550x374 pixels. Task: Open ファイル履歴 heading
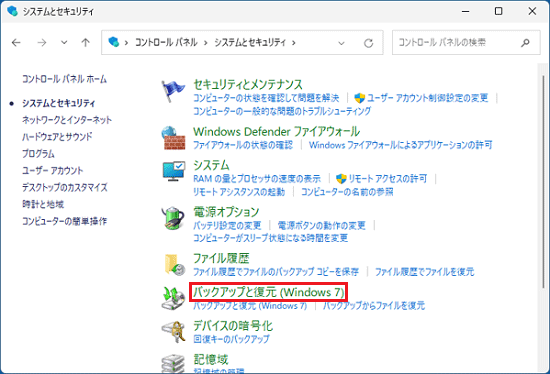tap(221, 259)
